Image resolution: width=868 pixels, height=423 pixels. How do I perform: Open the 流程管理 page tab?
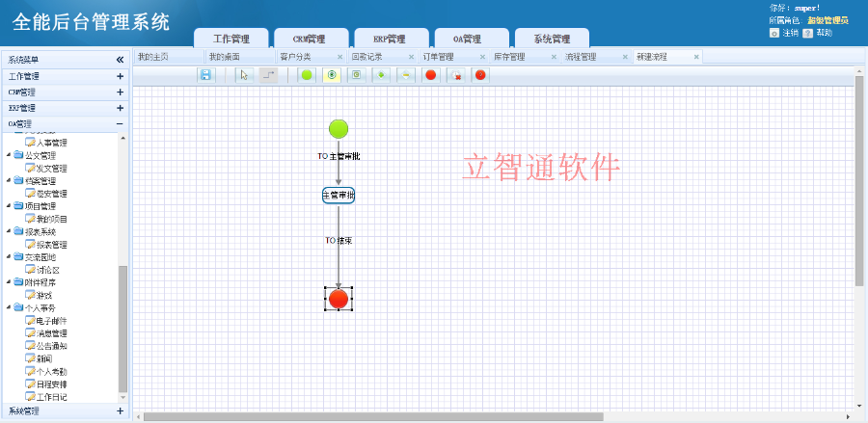coord(596,57)
